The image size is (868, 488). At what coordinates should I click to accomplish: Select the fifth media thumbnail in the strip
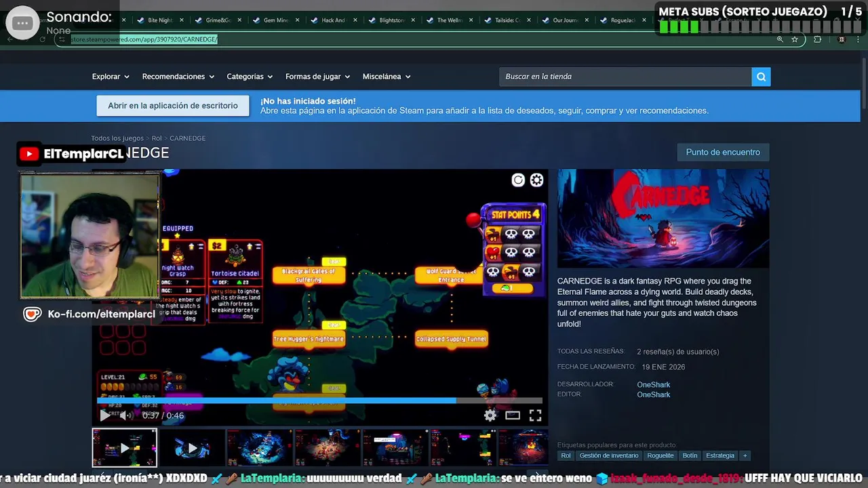click(395, 447)
